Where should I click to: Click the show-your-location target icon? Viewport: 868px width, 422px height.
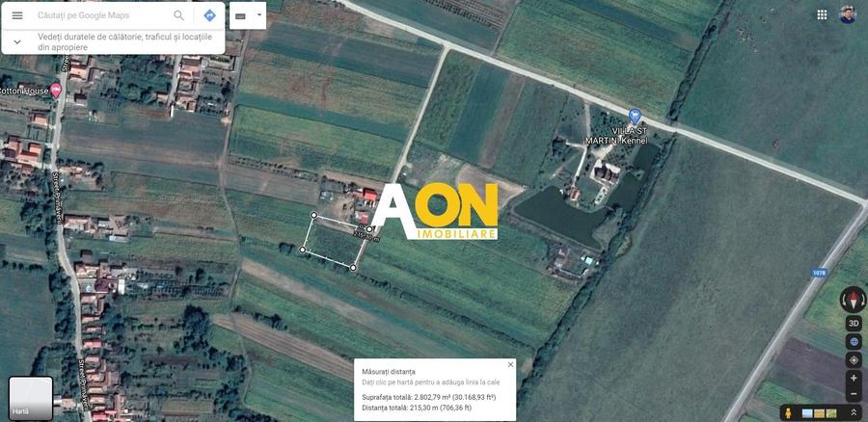point(854,359)
